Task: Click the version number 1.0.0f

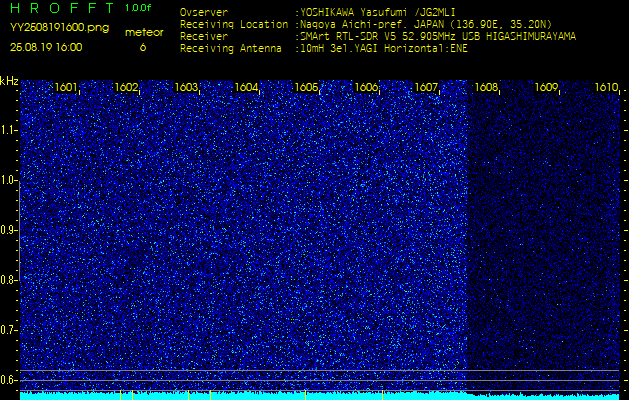Action: point(138,8)
